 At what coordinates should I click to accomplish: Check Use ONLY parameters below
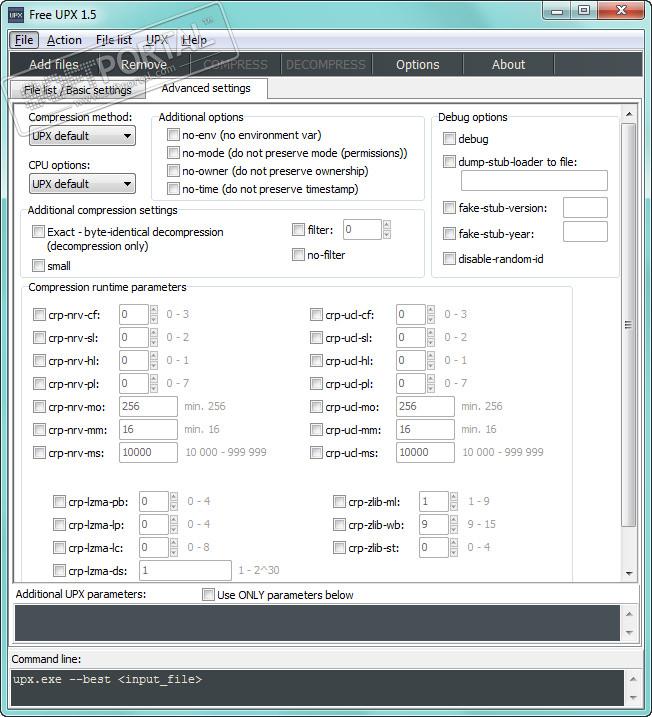[208, 594]
